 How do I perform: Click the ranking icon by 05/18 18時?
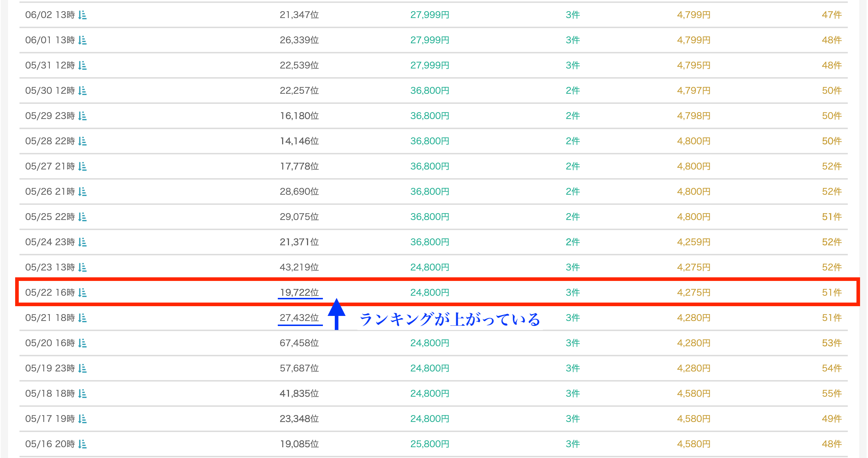pos(82,393)
